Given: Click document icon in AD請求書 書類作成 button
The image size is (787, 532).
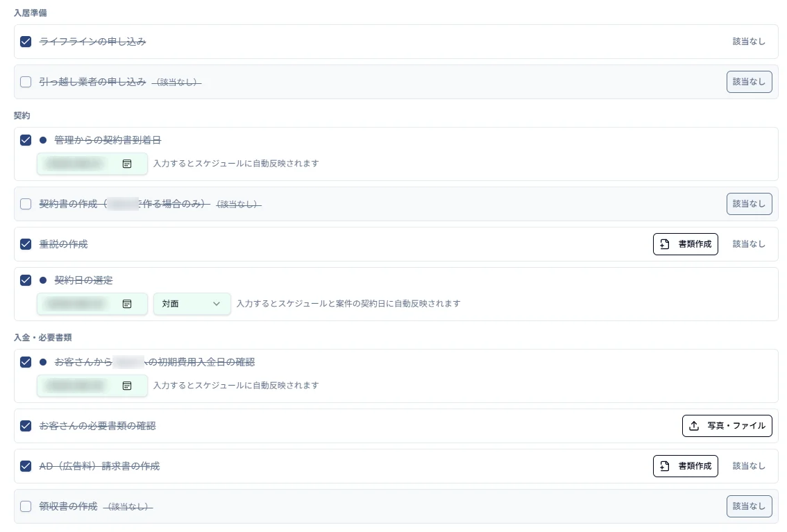Looking at the screenshot, I should point(665,466).
